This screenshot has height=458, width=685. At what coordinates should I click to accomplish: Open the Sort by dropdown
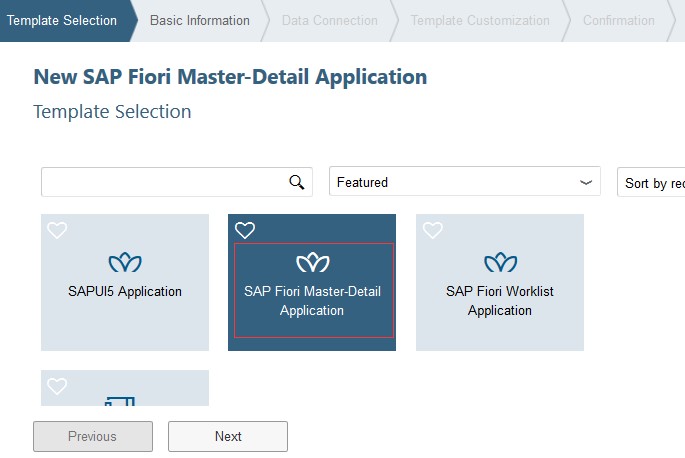tap(651, 182)
